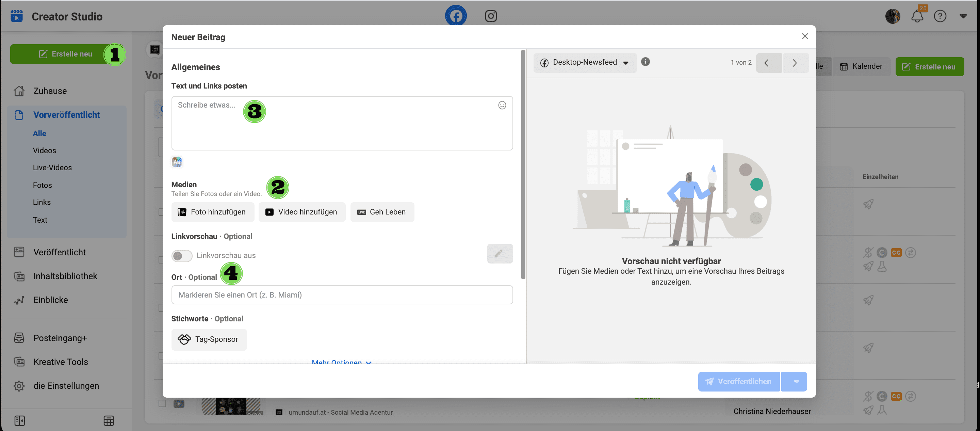Image resolution: width=980 pixels, height=431 pixels.
Task: Select the Alle sub-item
Action: (39, 134)
